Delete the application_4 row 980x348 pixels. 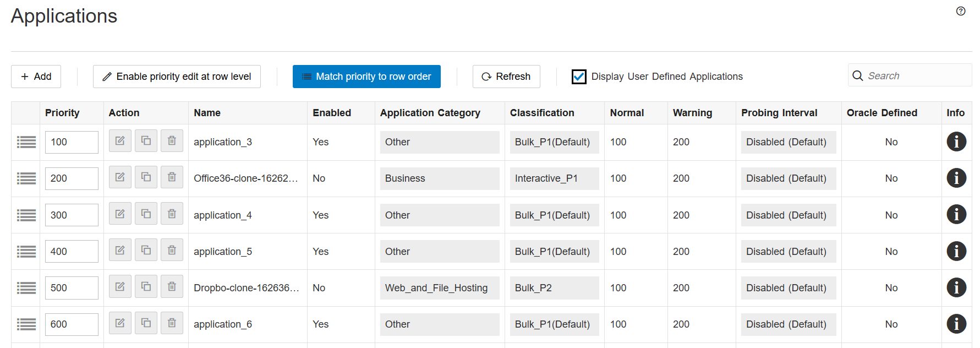(172, 214)
